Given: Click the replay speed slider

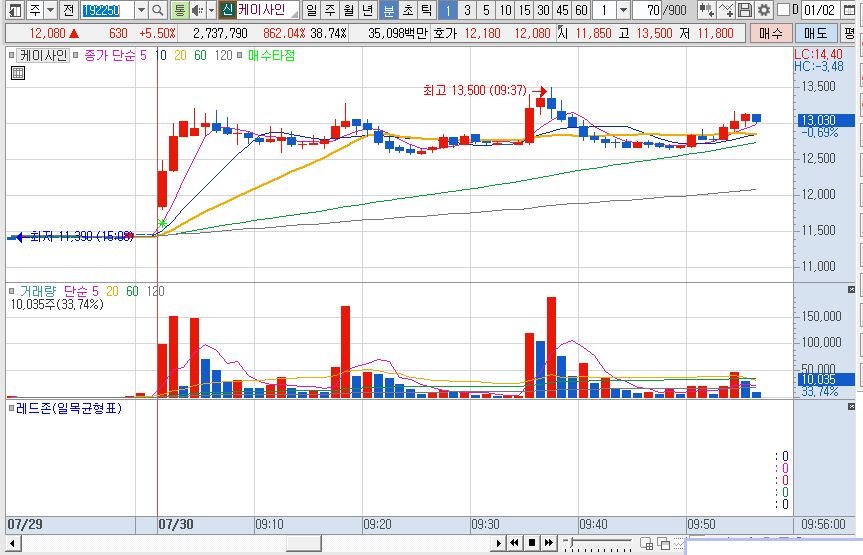Looking at the screenshot, I should [598, 543].
